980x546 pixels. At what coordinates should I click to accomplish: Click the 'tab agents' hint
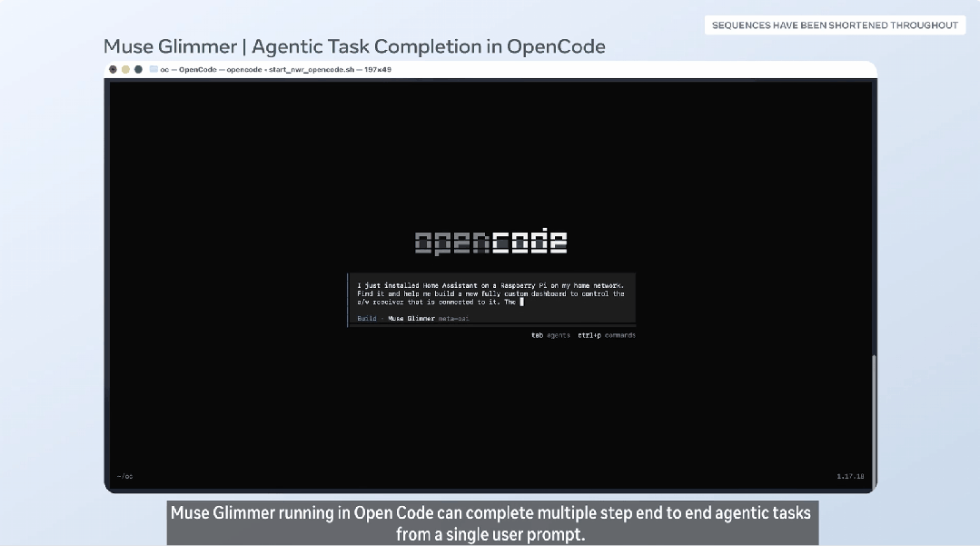coord(550,335)
